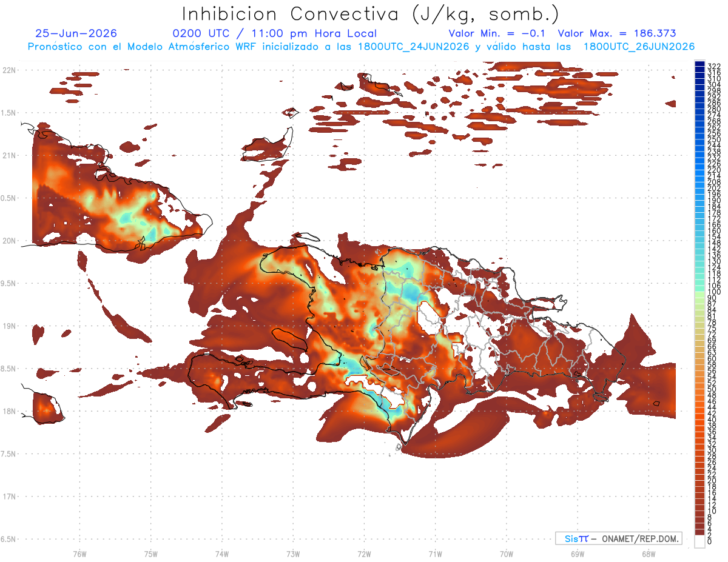Click the 17N latitude axis label

point(8,497)
